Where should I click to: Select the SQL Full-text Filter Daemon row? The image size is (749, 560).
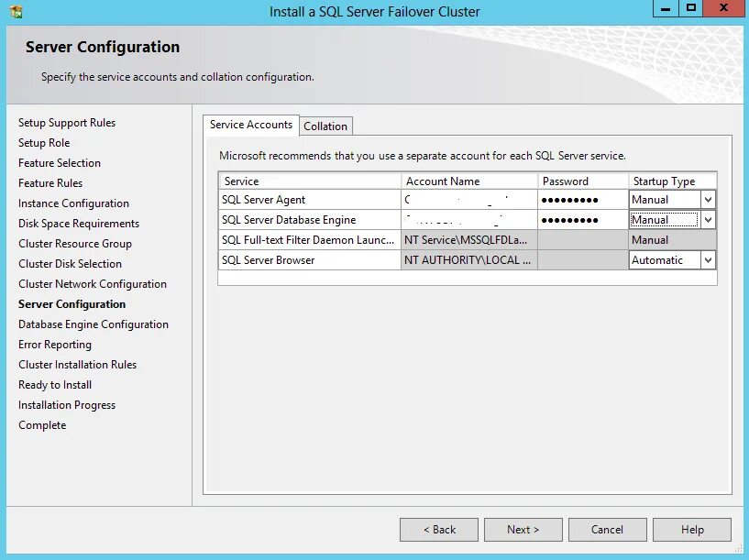coord(309,239)
